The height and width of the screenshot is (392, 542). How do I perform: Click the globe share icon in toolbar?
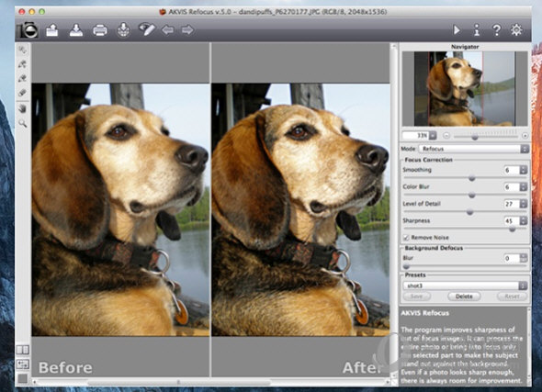click(x=123, y=30)
